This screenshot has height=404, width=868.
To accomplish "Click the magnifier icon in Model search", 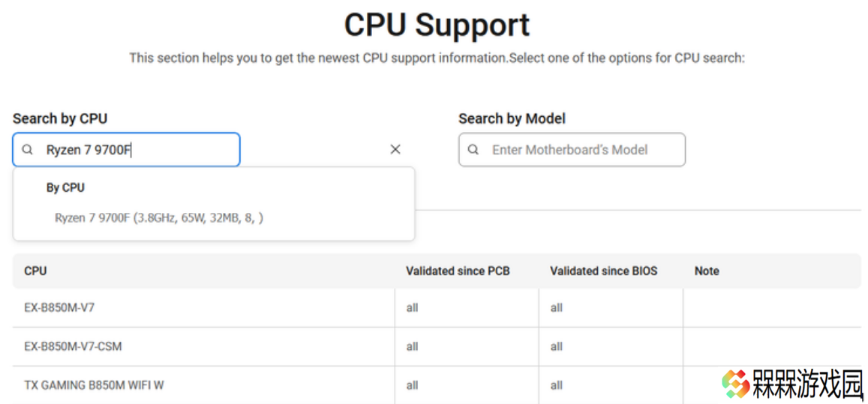I will tap(473, 149).
